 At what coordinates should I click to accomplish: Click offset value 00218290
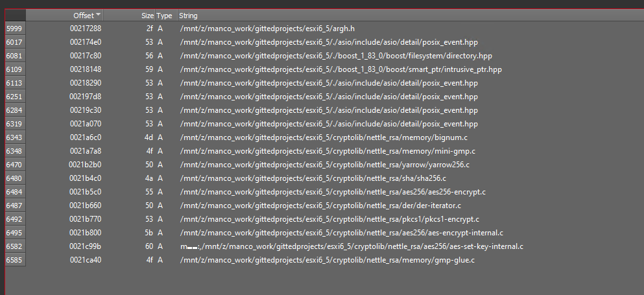[x=86, y=83]
